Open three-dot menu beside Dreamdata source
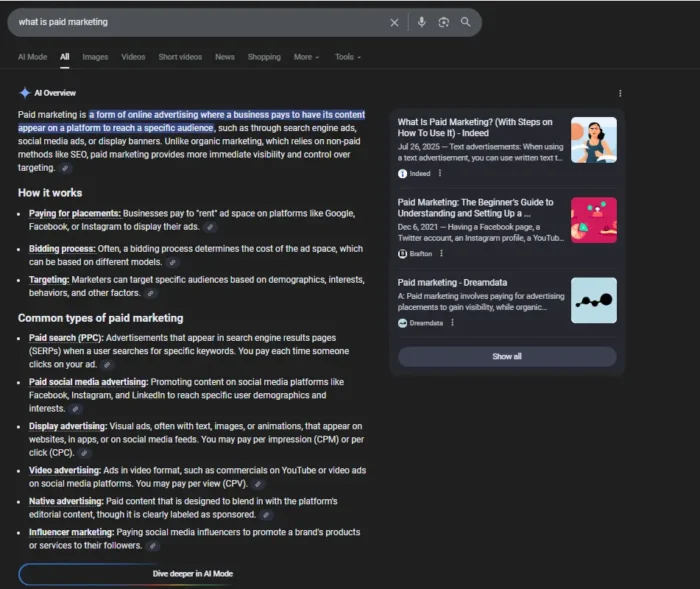This screenshot has width=700, height=589. point(453,323)
